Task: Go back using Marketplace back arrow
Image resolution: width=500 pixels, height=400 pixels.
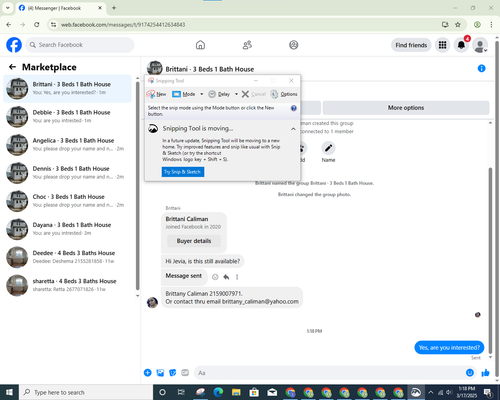Action: [12, 67]
